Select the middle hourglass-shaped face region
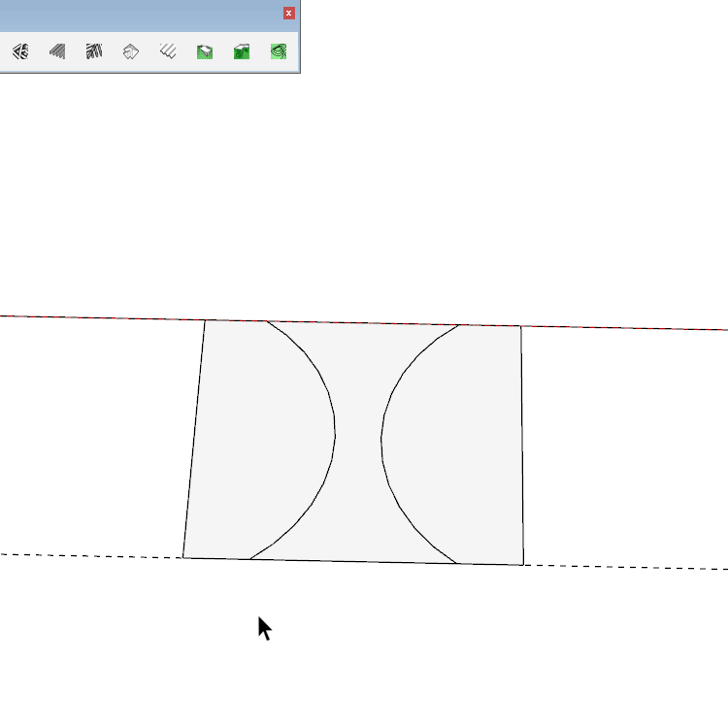 click(358, 441)
